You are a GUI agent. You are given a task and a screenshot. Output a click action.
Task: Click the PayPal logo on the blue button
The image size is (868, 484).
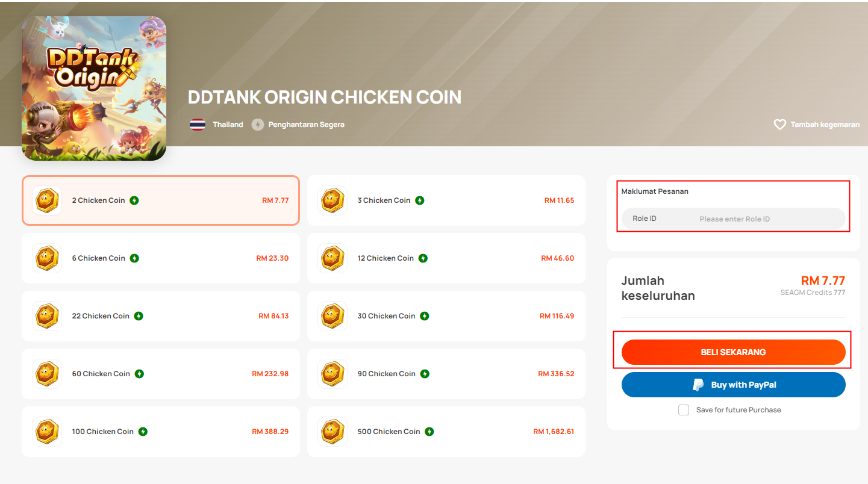[x=698, y=385]
